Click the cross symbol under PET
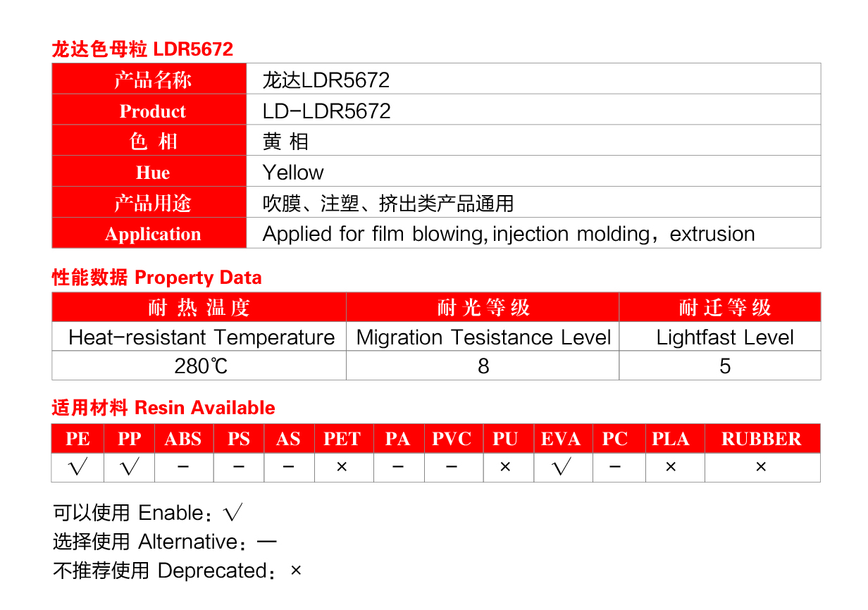 coord(342,467)
